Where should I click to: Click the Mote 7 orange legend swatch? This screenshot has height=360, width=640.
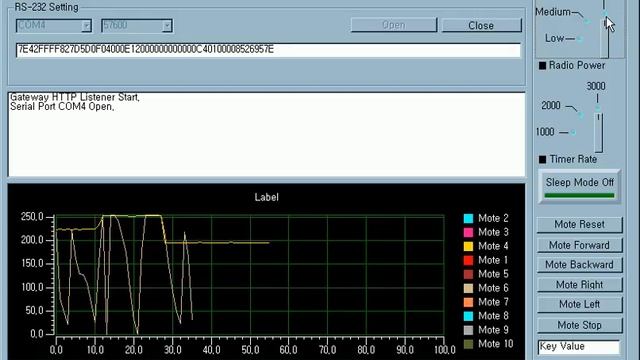468,302
